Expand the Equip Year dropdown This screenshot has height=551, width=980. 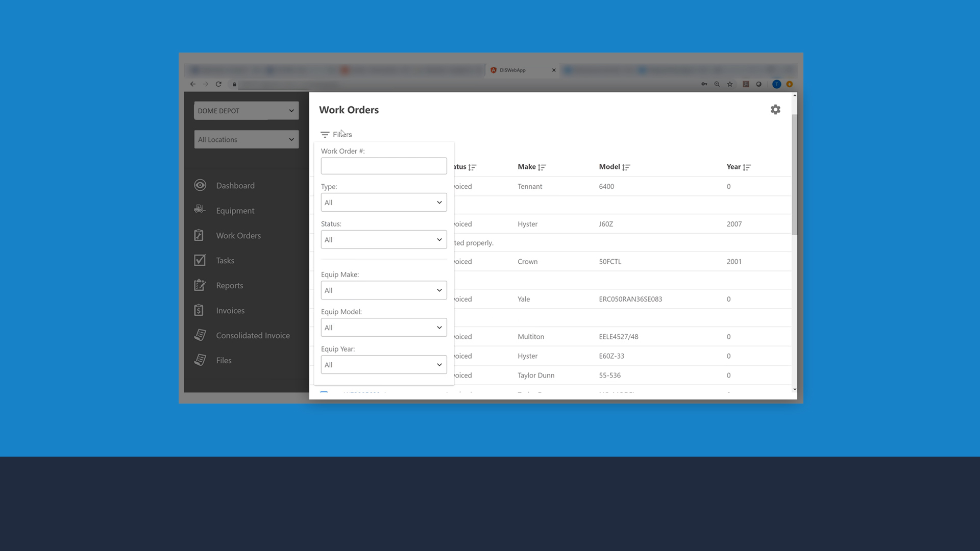tap(384, 365)
